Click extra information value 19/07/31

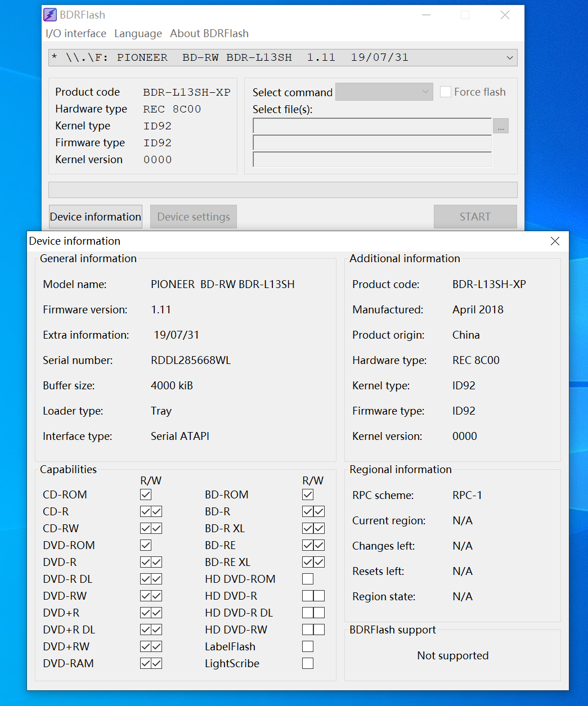pyautogui.click(x=176, y=335)
